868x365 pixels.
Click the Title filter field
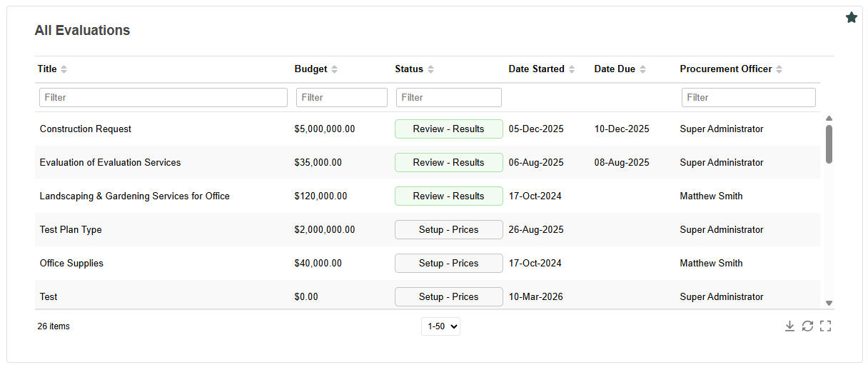pyautogui.click(x=163, y=97)
